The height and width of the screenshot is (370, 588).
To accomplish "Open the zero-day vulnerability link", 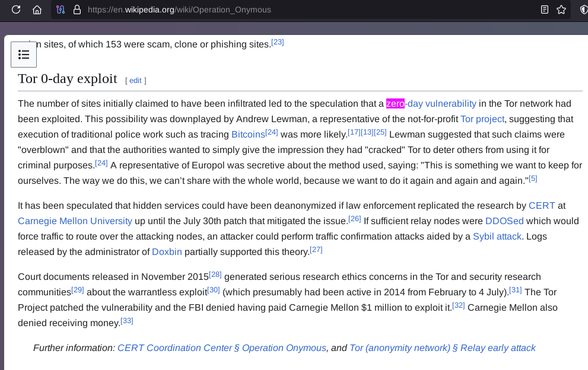I will click(x=431, y=103).
